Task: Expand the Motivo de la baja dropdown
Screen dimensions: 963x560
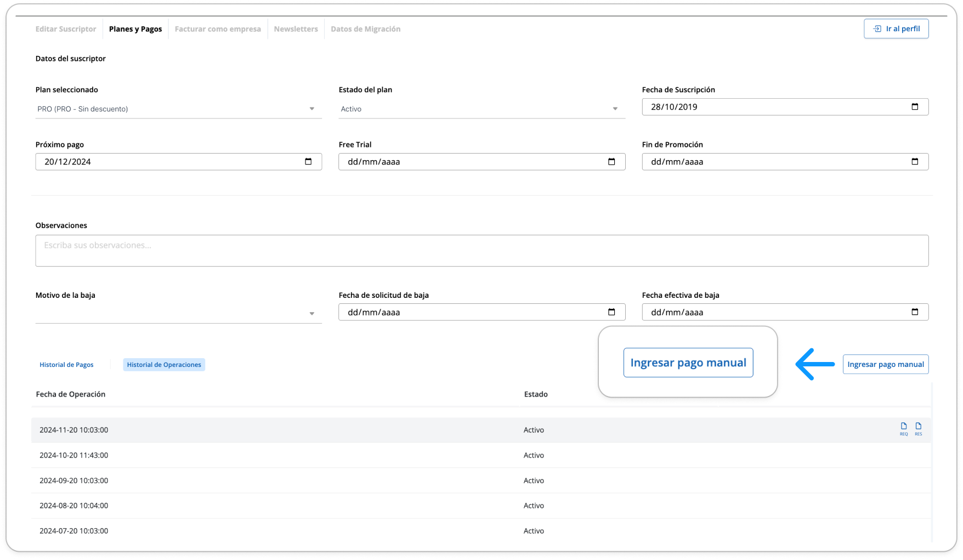Action: point(178,314)
